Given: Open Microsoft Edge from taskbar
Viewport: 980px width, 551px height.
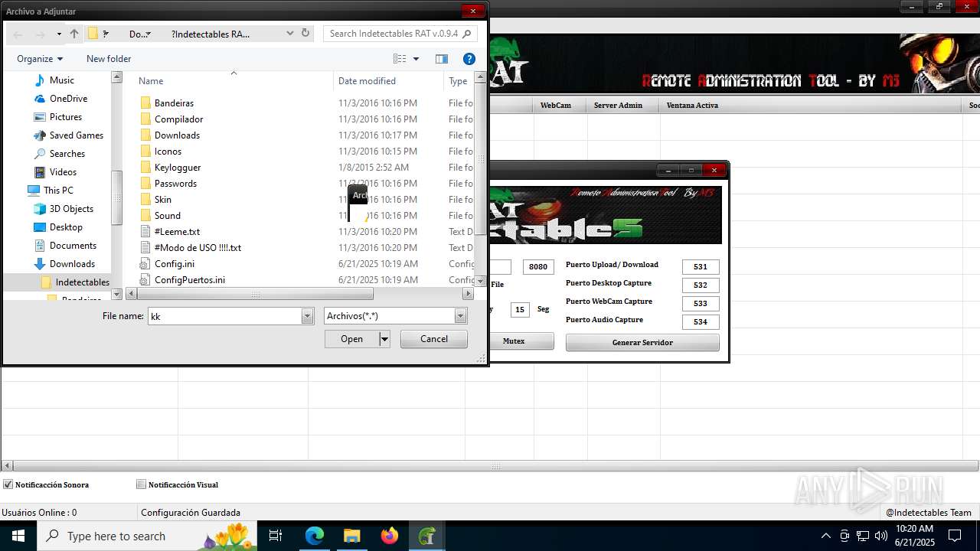Looking at the screenshot, I should (x=315, y=536).
